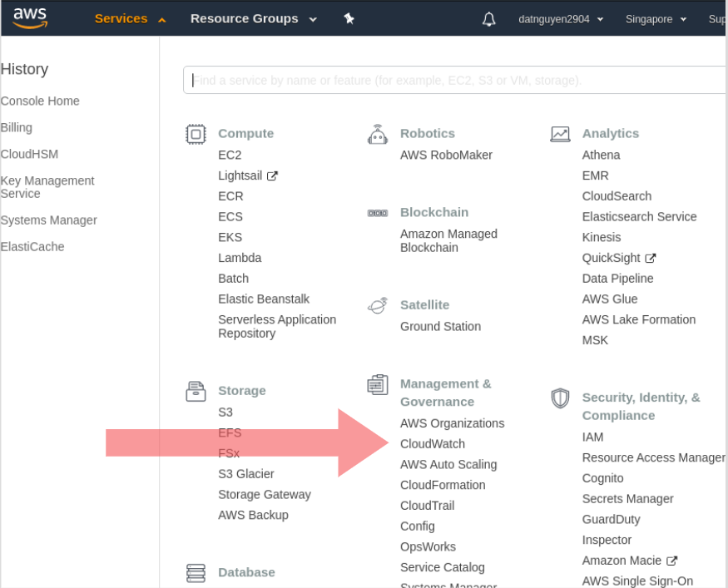Viewport: 728px width, 588px height.
Task: Click the Storage category icon
Action: tap(196, 391)
